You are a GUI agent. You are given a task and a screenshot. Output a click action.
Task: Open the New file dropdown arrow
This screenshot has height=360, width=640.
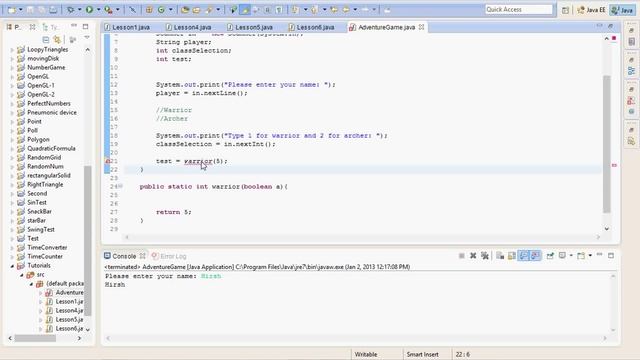point(20,10)
